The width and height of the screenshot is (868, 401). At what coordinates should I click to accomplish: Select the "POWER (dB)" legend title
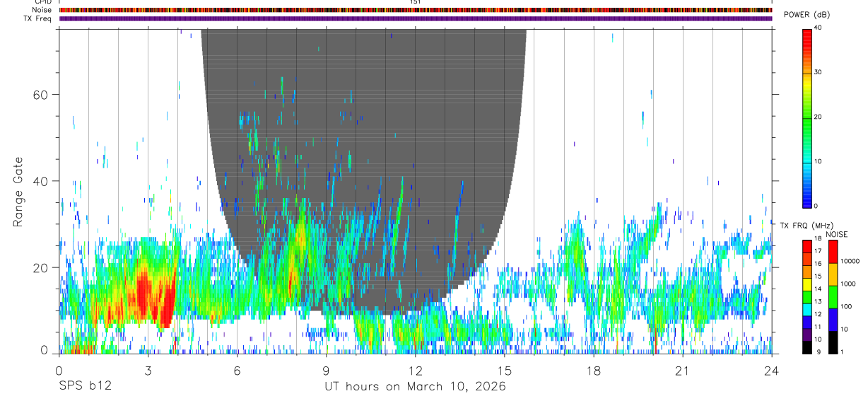pyautogui.click(x=807, y=15)
